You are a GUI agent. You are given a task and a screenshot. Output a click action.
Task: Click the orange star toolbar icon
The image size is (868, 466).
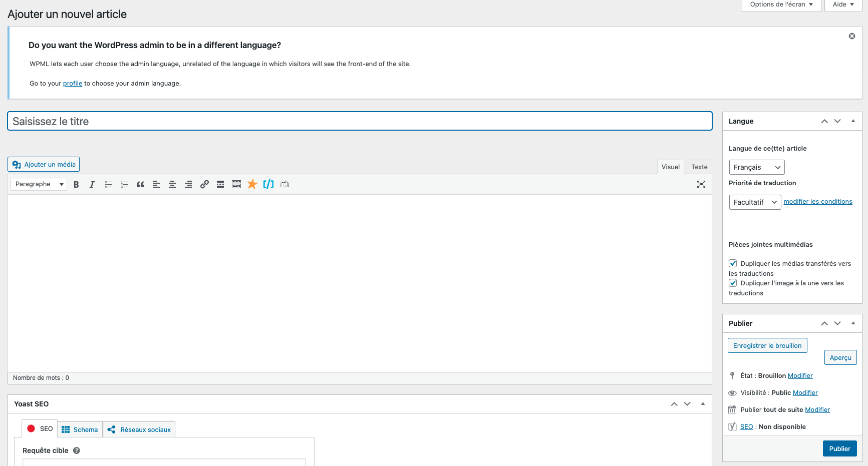coord(252,184)
